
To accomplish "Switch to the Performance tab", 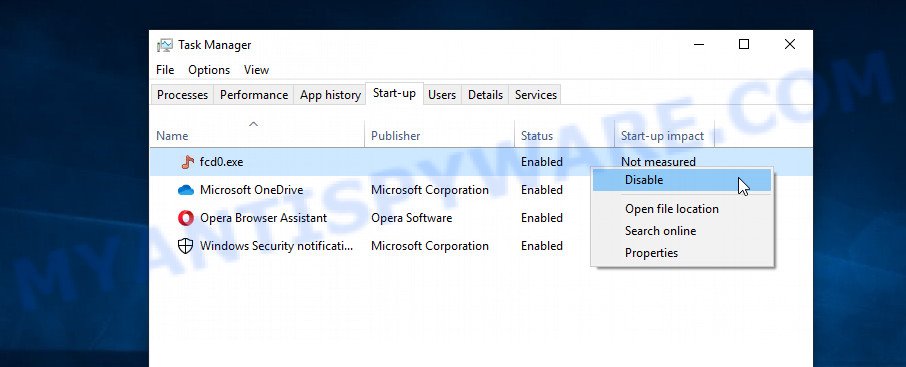I will click(254, 95).
